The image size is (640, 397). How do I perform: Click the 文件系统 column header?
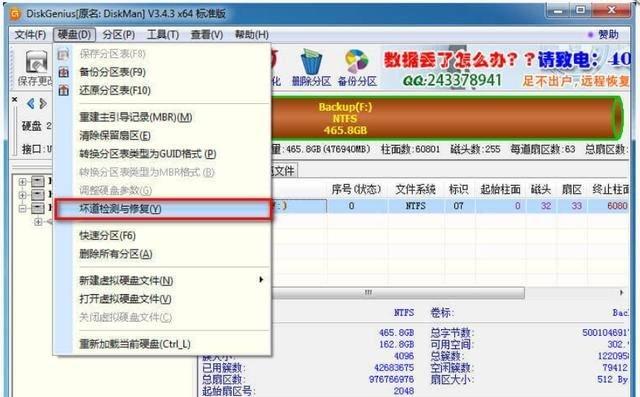click(416, 189)
